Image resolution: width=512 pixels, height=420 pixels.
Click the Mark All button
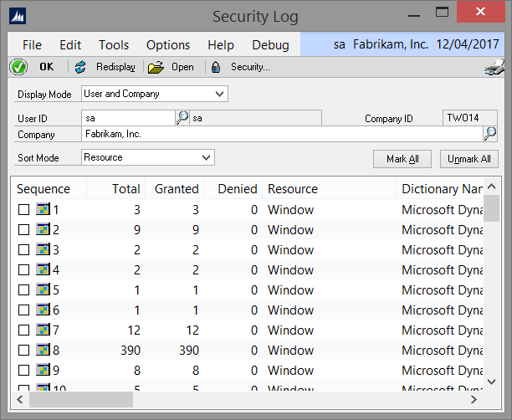pyautogui.click(x=402, y=159)
